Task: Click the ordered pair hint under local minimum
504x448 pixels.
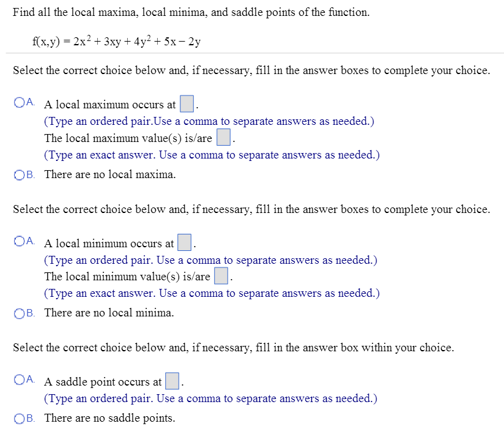Action: (x=210, y=260)
